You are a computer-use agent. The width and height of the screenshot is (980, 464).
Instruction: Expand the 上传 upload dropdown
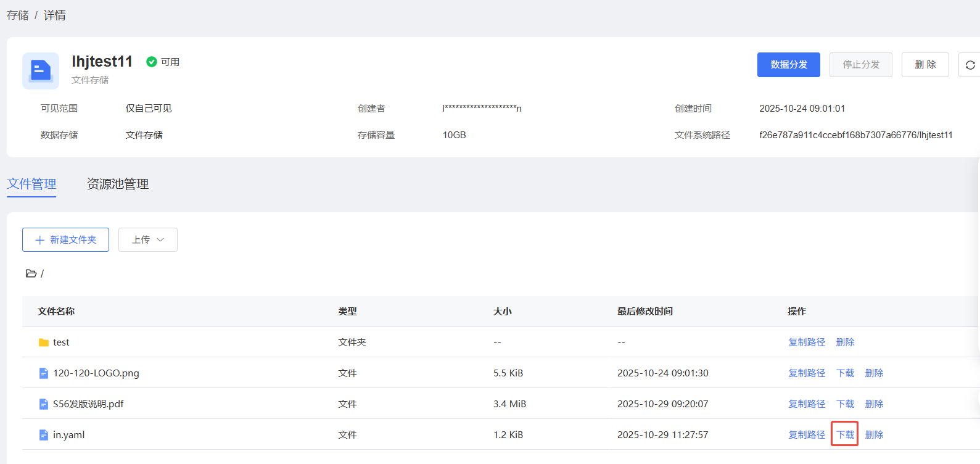(x=148, y=240)
